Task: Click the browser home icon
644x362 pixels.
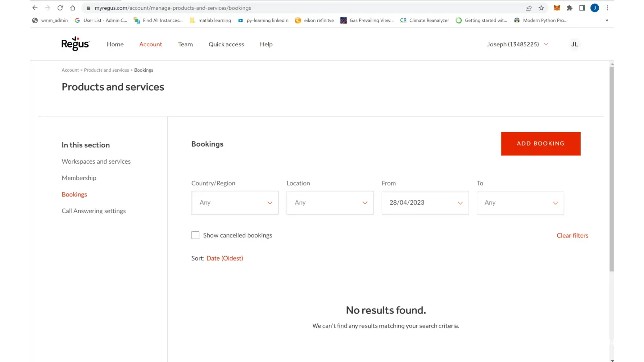Action: tap(73, 8)
